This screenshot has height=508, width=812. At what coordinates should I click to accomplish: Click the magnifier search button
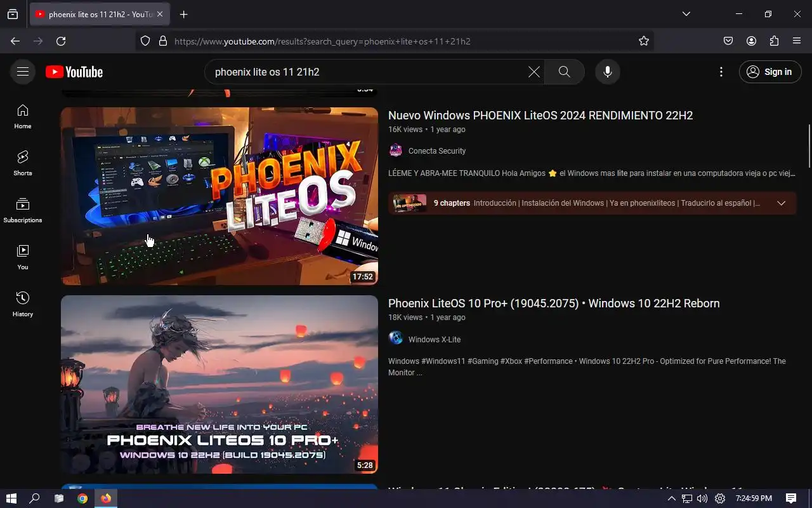click(565, 72)
